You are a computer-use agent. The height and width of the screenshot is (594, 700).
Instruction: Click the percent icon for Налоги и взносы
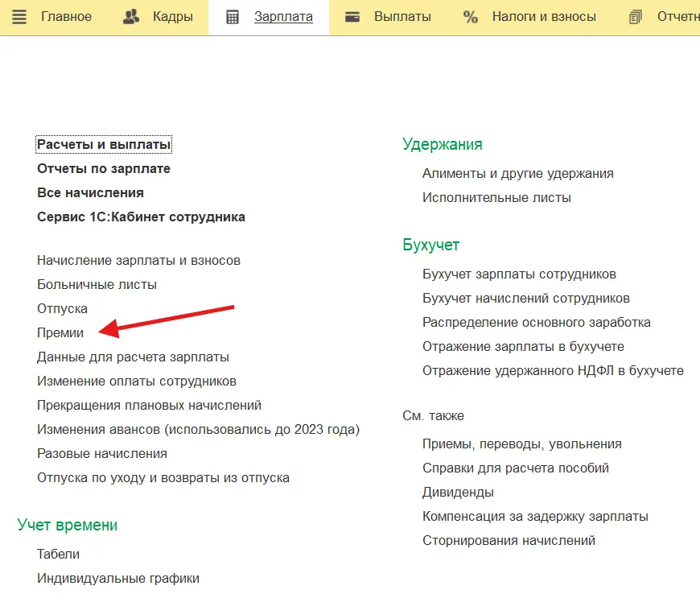point(471,17)
